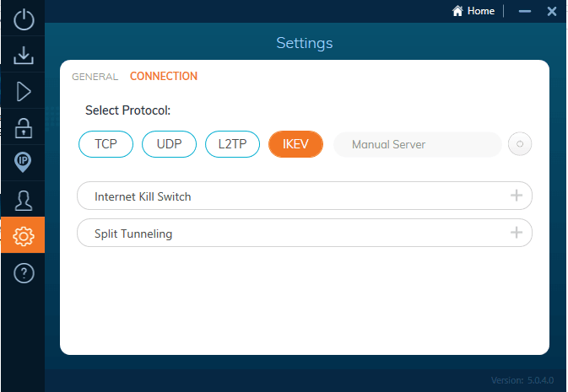Switch to the GENERAL tab
Image resolution: width=568 pixels, height=392 pixels.
(x=95, y=77)
